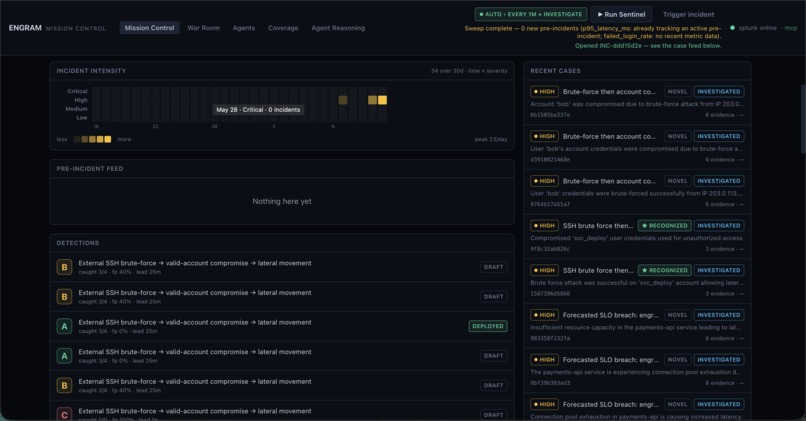This screenshot has height=421, width=806.
Task: Click the HIGH severity badge on case 983358f232fa
Action: [x=544, y=315]
